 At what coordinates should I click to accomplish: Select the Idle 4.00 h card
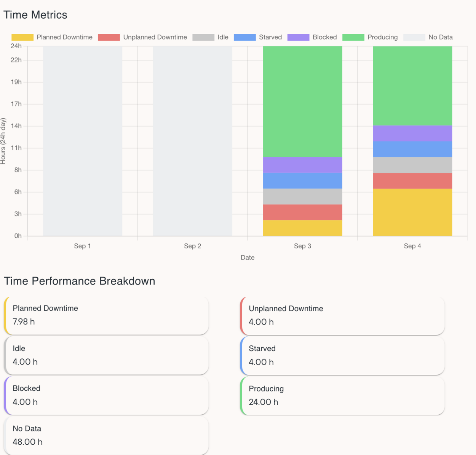pos(106,355)
